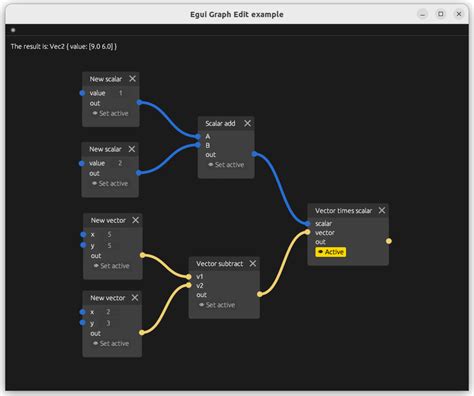This screenshot has height=396, width=474.
Task: Edit the x field showing 5 in New vector
Action: (x=109, y=234)
